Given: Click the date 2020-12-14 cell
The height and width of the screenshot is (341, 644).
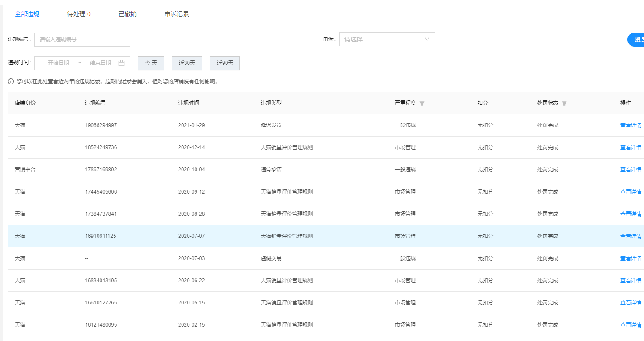Looking at the screenshot, I should 192,147.
